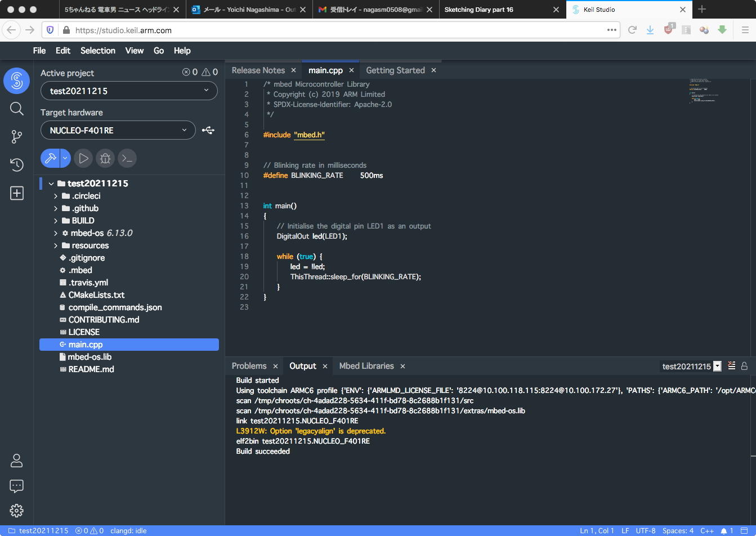This screenshot has height=536, width=756.
Task: Switch to the Mbed Libraries panel tab
Action: tap(366, 366)
